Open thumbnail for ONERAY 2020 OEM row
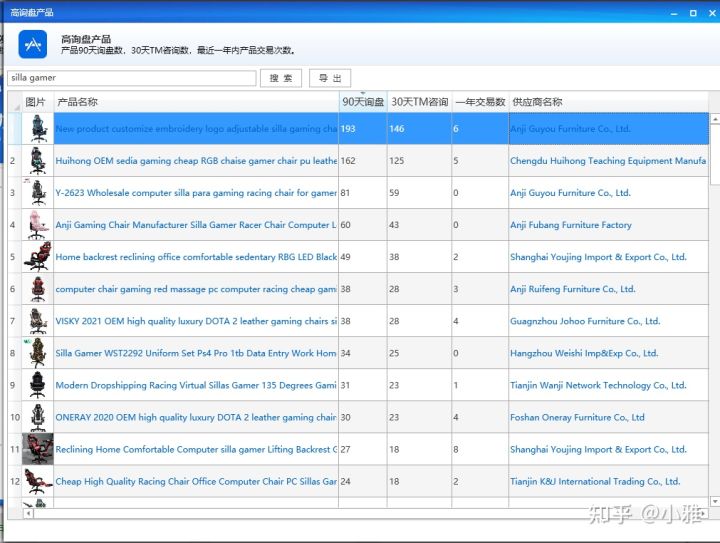This screenshot has height=543, width=720. pyautogui.click(x=38, y=418)
